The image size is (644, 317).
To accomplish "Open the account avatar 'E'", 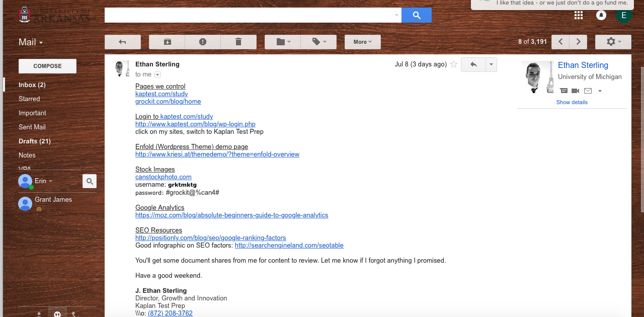I will click(624, 15).
